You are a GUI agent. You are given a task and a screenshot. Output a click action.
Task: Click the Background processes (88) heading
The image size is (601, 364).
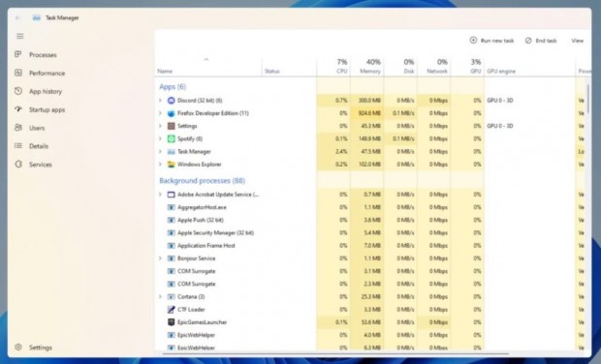coord(202,181)
